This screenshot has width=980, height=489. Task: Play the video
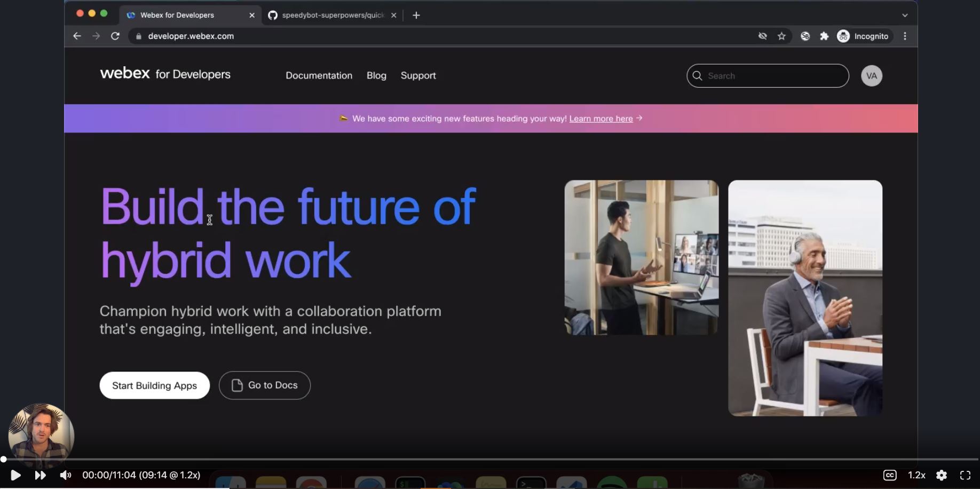pos(15,475)
